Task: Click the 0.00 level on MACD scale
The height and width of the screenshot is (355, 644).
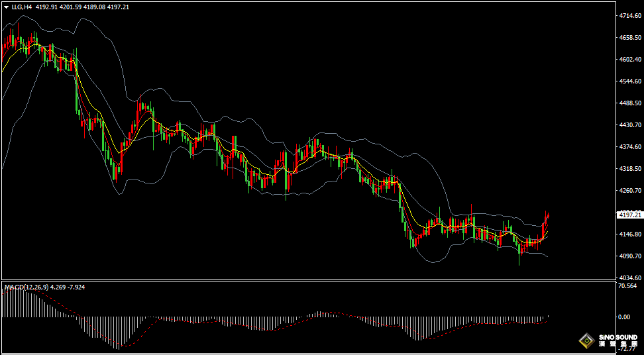Action: (x=624, y=317)
